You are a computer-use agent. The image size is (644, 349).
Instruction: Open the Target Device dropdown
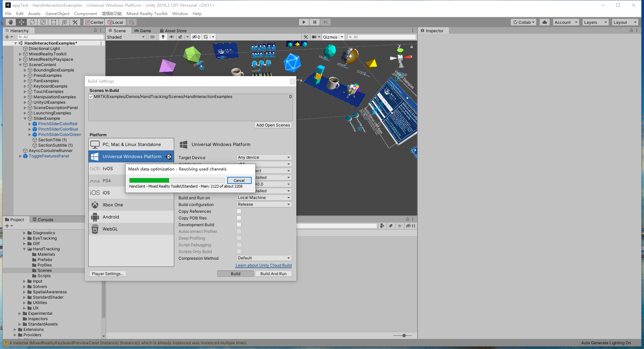point(264,157)
